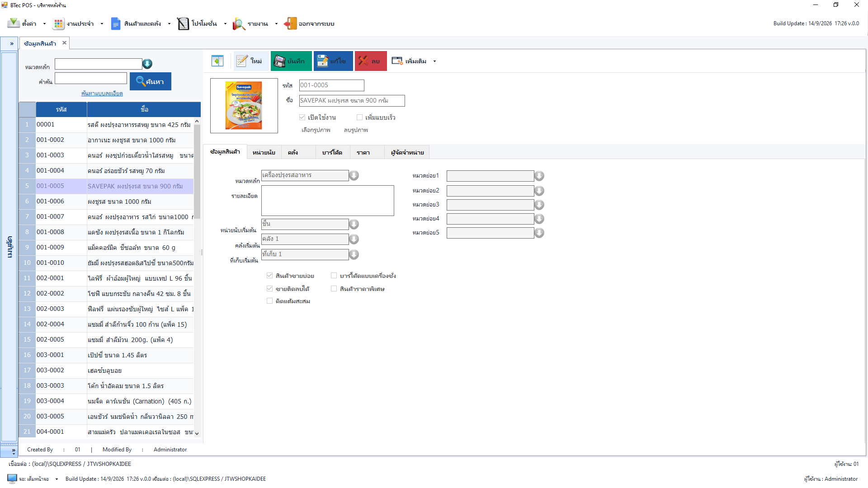This screenshot has width=868, height=488.
Task: Click the บันทึก save icon button
Action: (279, 61)
